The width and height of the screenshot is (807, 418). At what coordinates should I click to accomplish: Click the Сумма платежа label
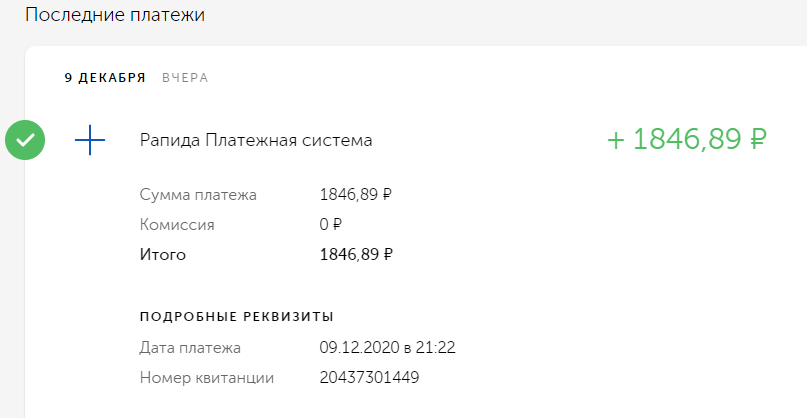[198, 195]
